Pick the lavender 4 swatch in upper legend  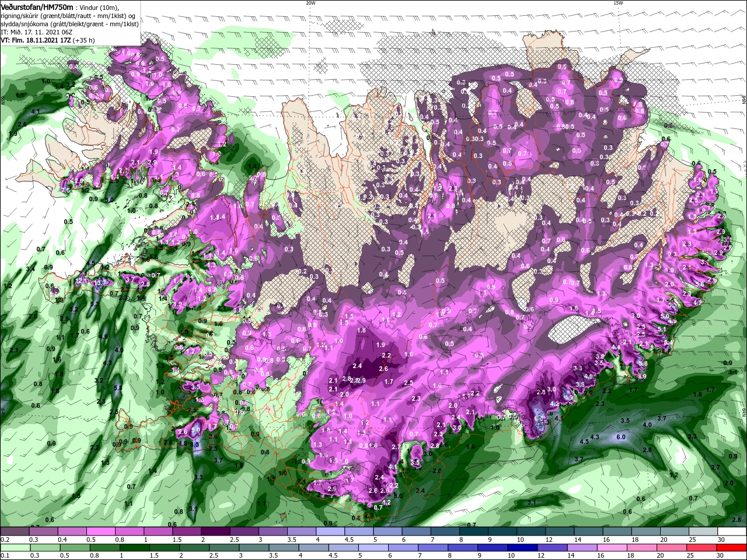click(x=330, y=531)
